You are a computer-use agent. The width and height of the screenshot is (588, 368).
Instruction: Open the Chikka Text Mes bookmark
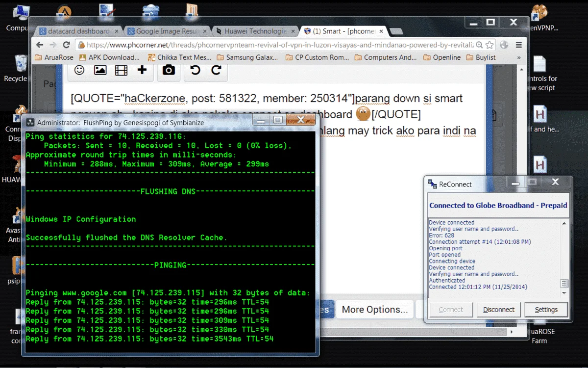pyautogui.click(x=179, y=57)
